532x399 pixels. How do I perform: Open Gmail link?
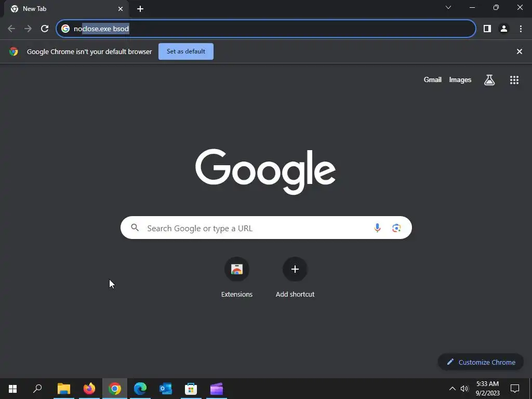pos(433,79)
